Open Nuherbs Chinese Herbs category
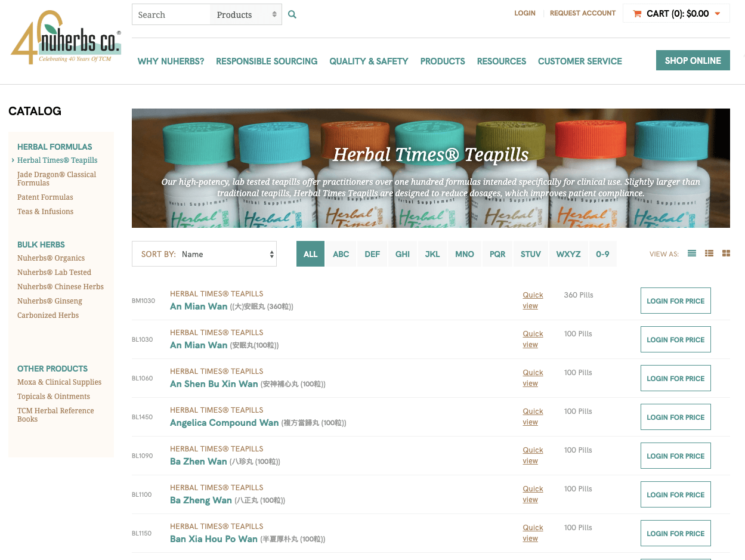The image size is (745, 560). [x=61, y=287]
